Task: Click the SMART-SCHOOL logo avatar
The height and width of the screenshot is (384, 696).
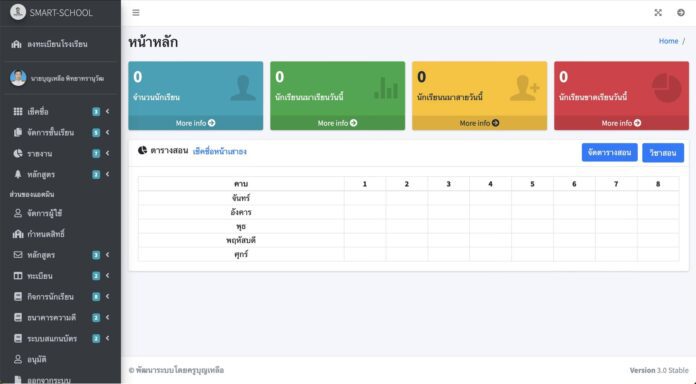Action: click(18, 12)
